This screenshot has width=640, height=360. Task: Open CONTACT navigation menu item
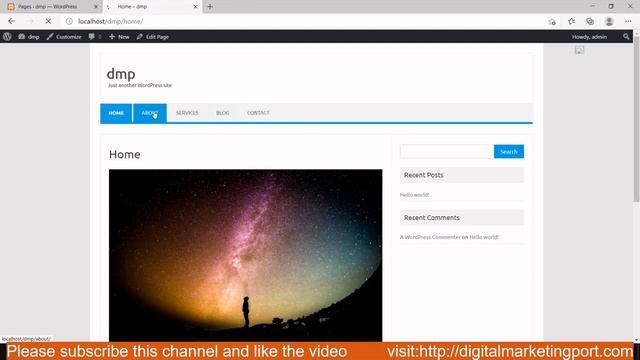(258, 113)
